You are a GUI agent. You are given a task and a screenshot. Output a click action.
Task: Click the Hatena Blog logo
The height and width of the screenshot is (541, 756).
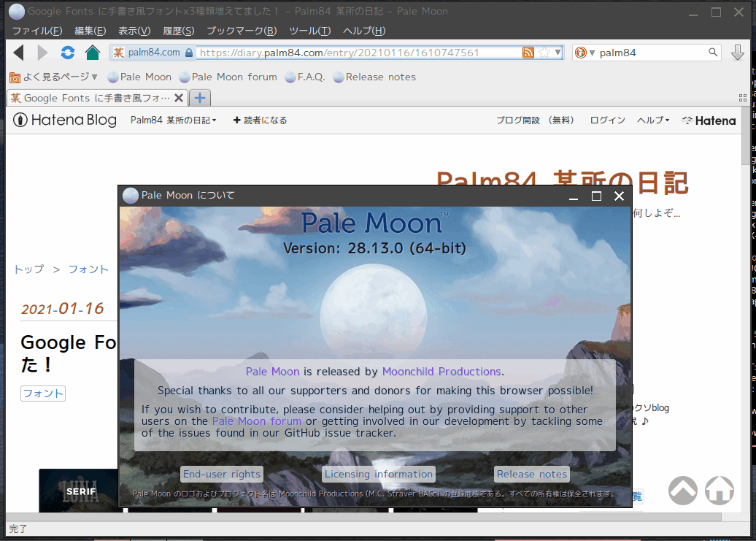click(64, 120)
